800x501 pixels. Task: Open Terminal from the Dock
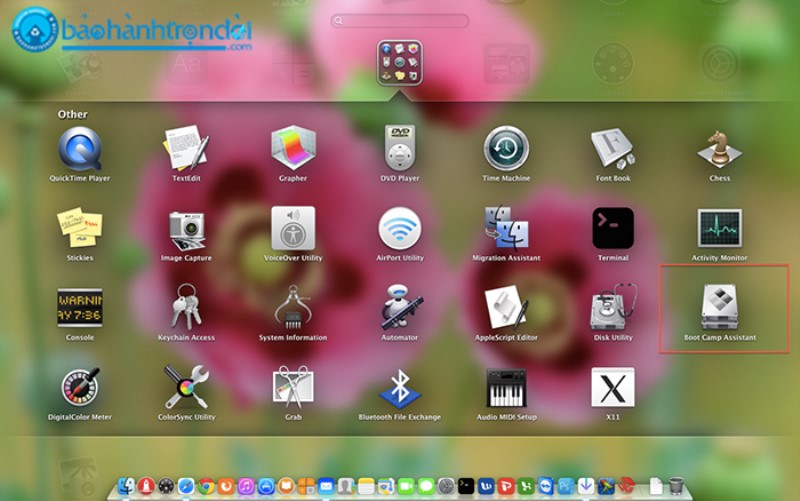(466, 486)
